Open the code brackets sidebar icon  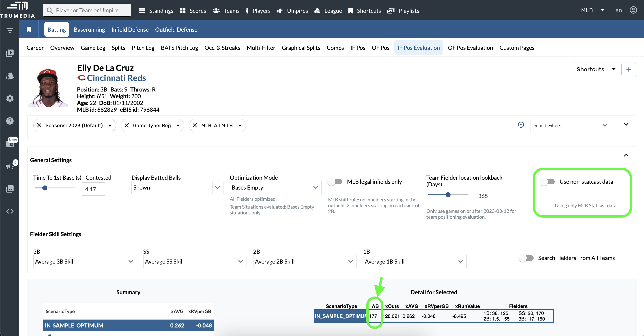tap(10, 211)
